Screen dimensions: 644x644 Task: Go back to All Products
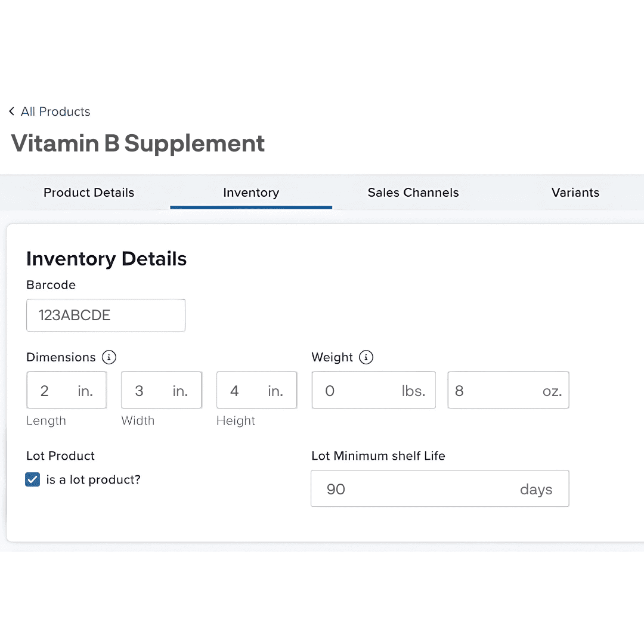coord(55,112)
